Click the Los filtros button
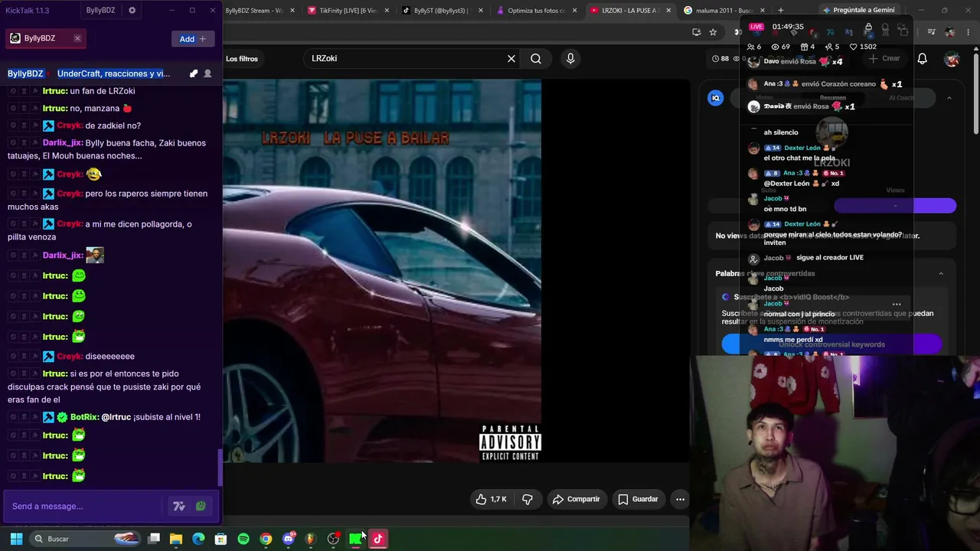This screenshot has height=551, width=980. [242, 59]
